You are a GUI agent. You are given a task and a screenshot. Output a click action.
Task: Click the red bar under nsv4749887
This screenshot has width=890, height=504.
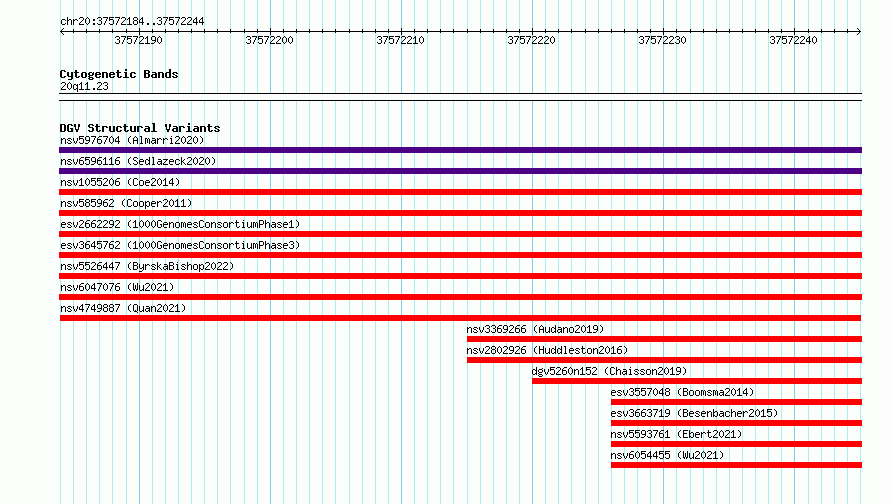[x=460, y=318]
